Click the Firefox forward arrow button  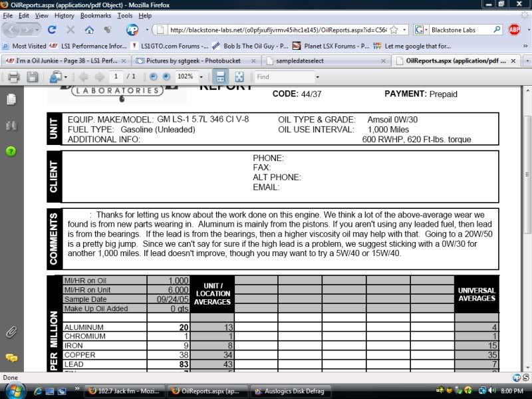tap(27, 30)
